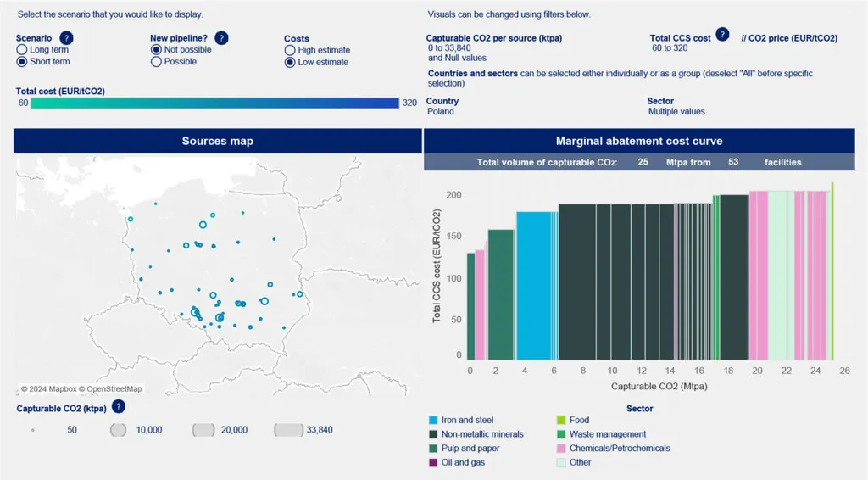Viewport: 868px width, 480px height.
Task: Click the Sources map header
Action: [217, 141]
